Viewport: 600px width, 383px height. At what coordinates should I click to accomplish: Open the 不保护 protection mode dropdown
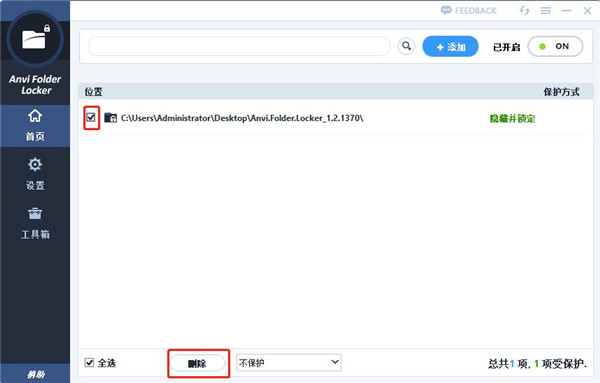pyautogui.click(x=289, y=362)
